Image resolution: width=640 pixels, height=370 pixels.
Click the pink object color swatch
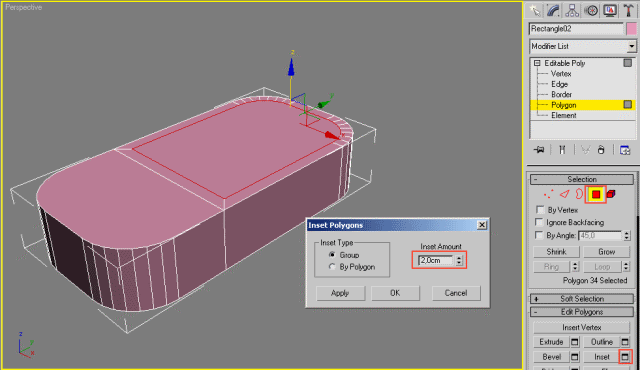pos(631,29)
